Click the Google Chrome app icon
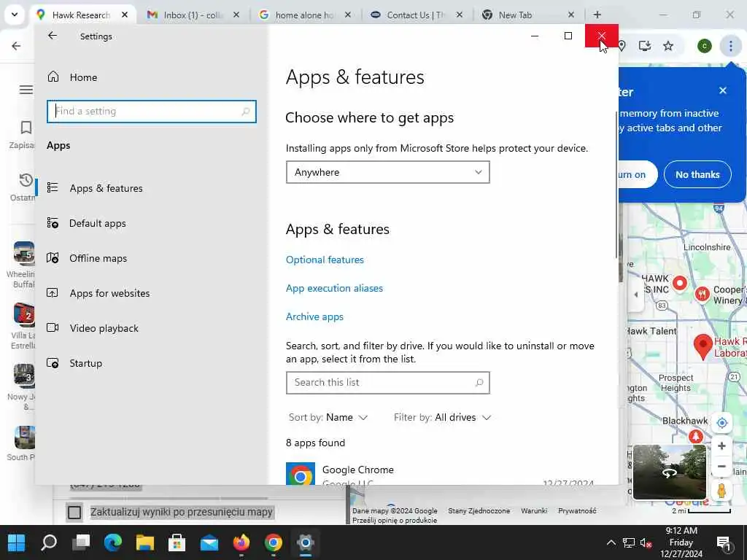 coord(300,474)
